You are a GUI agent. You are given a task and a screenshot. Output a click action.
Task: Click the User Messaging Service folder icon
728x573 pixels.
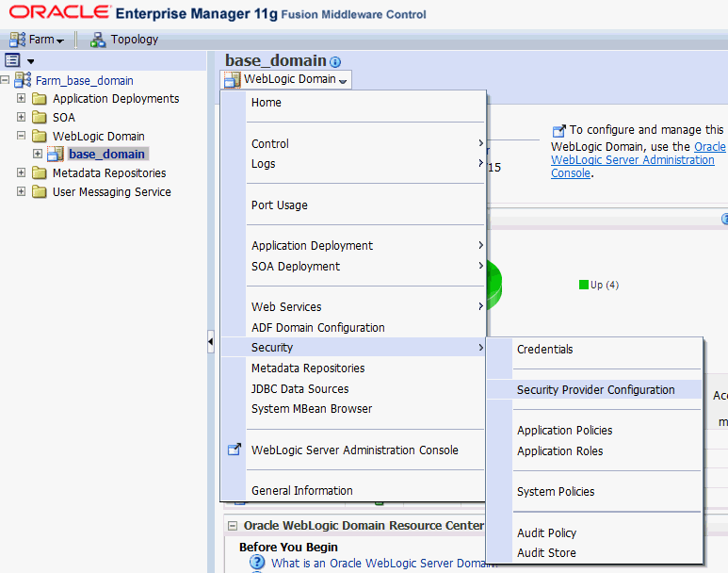(x=39, y=192)
